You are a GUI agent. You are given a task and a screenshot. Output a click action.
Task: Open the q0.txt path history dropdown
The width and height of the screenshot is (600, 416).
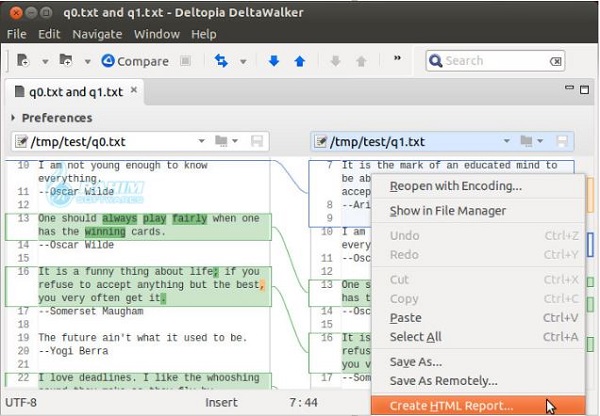click(201, 141)
